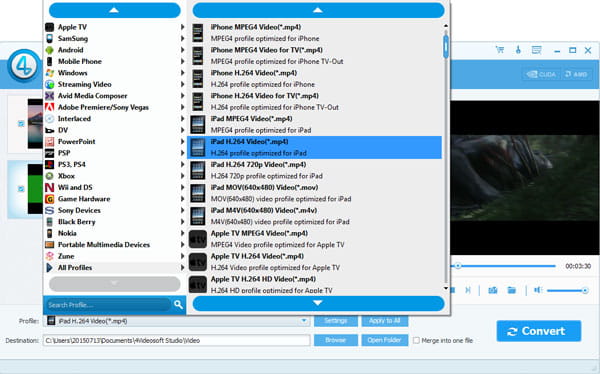Click the shopping cart icon in title bar
The width and height of the screenshot is (600, 374).
(500, 50)
